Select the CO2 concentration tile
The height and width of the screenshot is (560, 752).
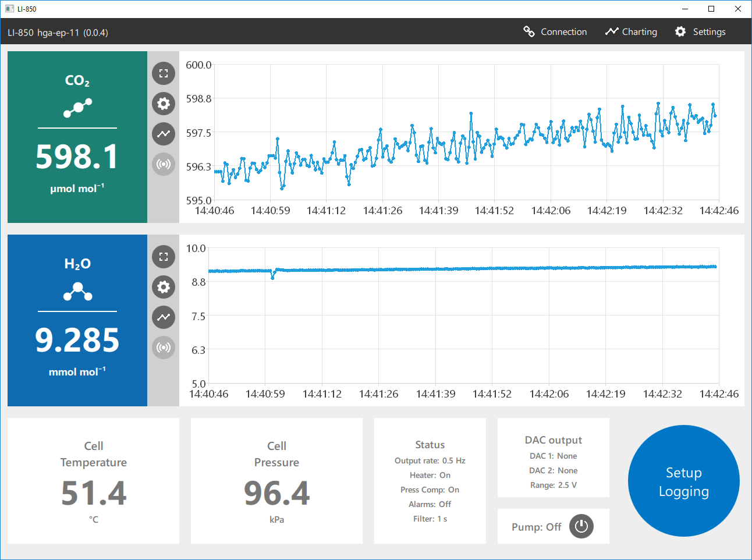tap(77, 137)
